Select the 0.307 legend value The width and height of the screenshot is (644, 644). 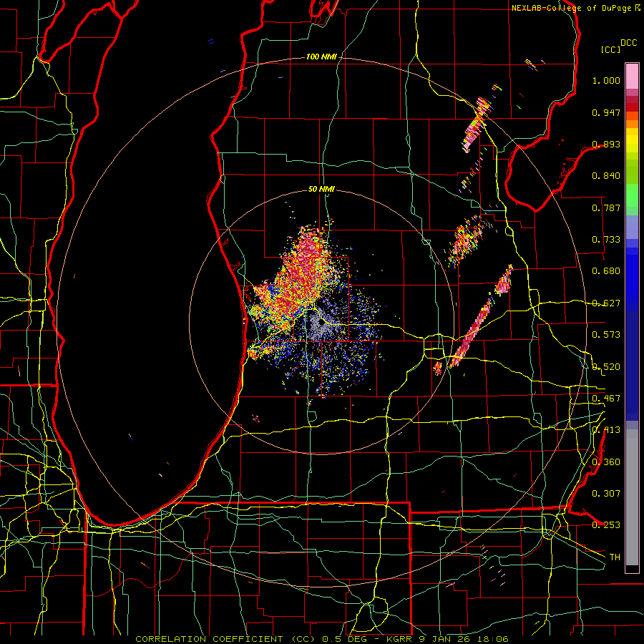point(606,494)
